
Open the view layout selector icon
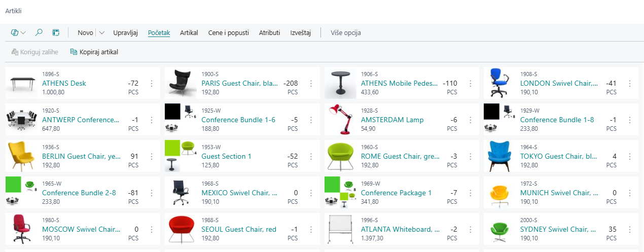click(x=56, y=32)
